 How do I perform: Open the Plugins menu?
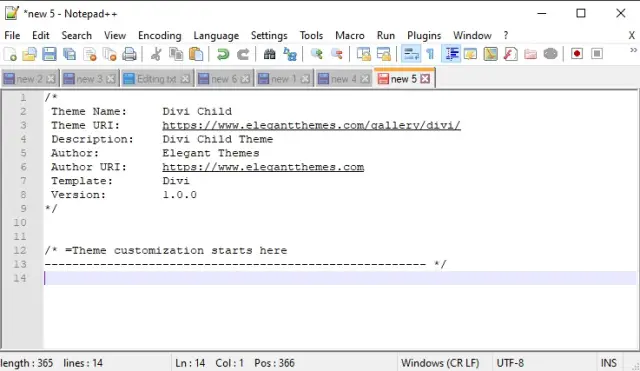pyautogui.click(x=424, y=36)
